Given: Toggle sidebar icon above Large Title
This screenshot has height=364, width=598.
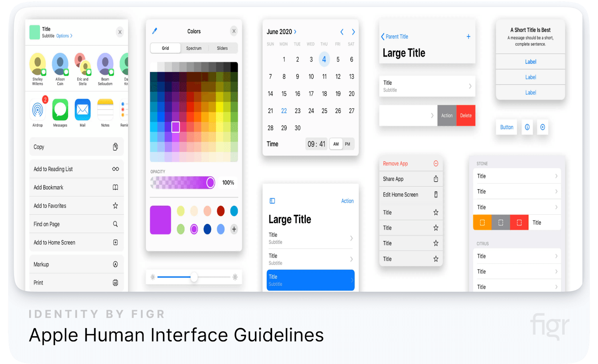Looking at the screenshot, I should click(272, 201).
